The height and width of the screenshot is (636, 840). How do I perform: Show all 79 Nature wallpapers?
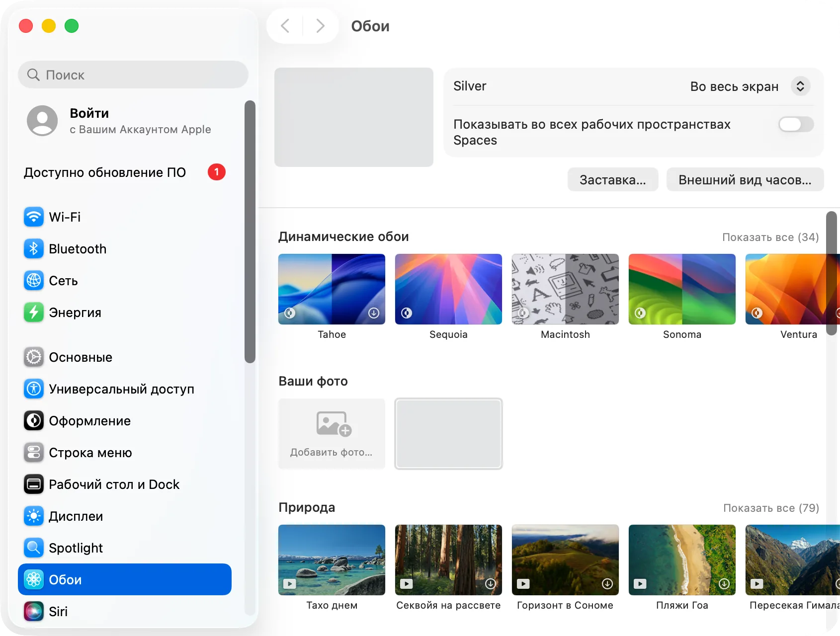771,508
